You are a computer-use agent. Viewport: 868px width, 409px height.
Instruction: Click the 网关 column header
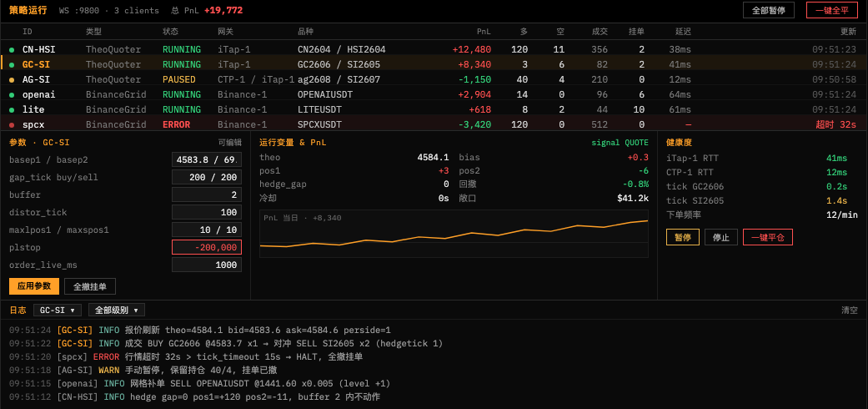pos(225,32)
